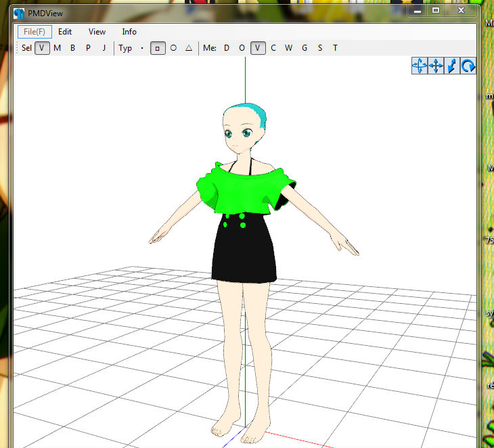Open the Info menu

pyautogui.click(x=129, y=32)
